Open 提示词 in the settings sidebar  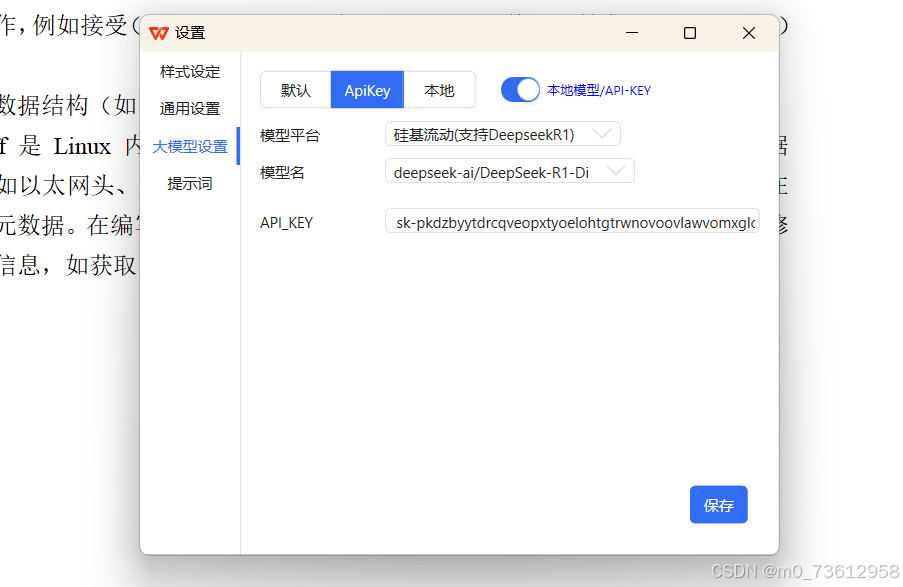[190, 184]
